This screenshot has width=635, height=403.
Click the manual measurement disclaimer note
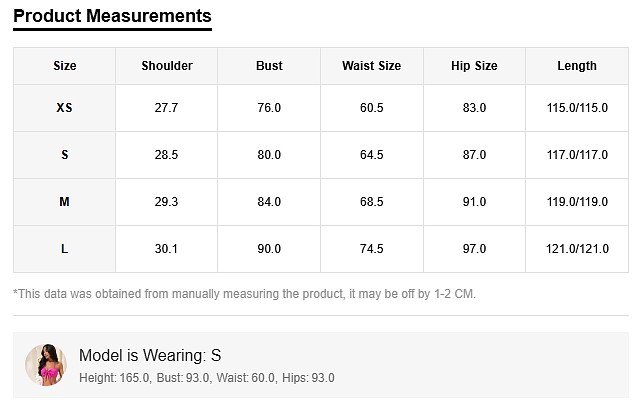pos(245,294)
